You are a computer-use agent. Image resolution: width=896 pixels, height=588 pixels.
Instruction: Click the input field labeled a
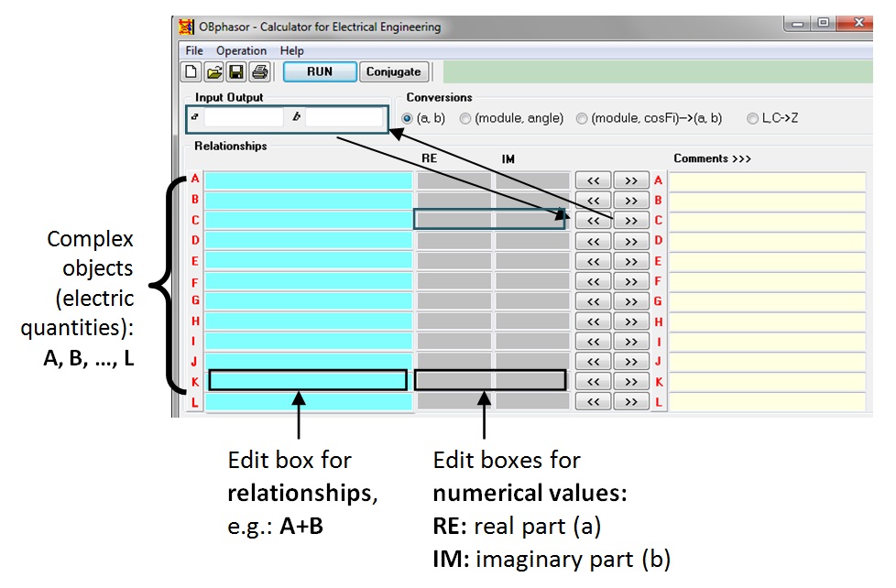[x=243, y=117]
